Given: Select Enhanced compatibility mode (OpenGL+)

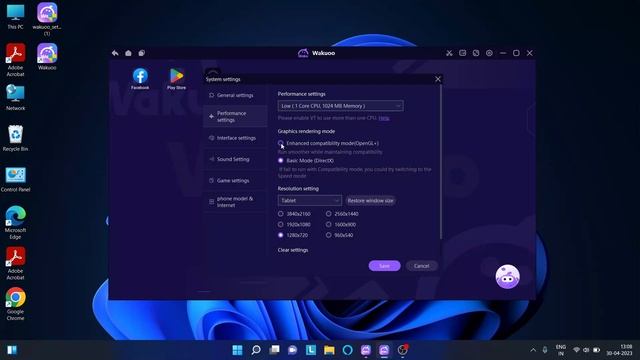Looking at the screenshot, I should click(280, 143).
